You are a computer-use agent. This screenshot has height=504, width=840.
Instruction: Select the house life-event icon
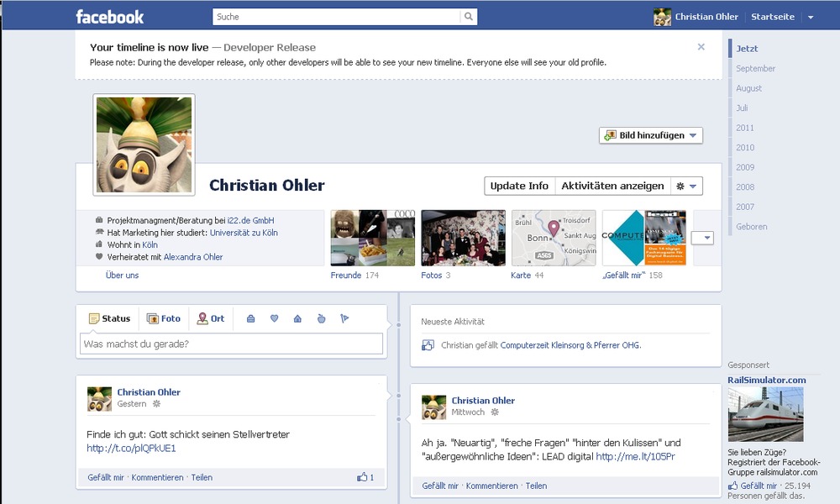(x=297, y=318)
